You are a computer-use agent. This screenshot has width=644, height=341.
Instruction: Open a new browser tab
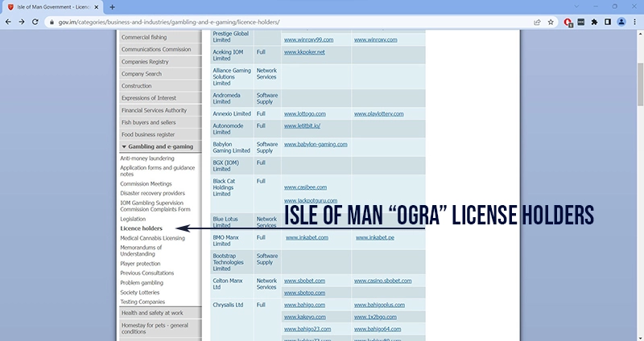(x=112, y=7)
